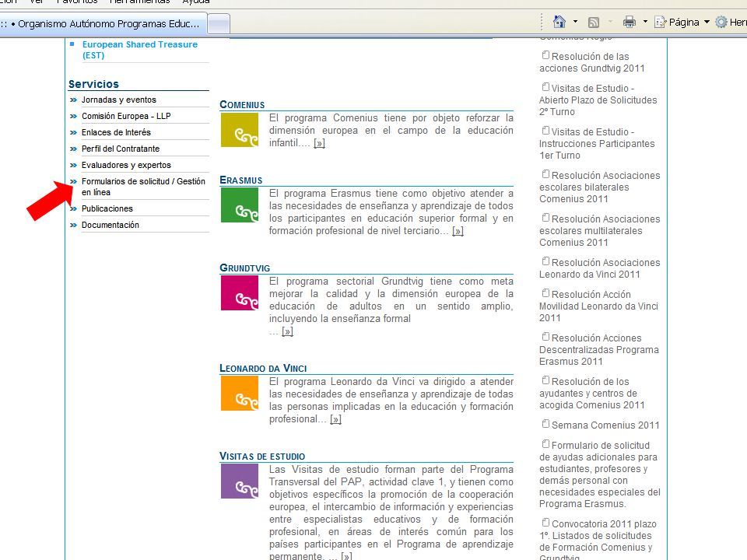
Task: Go to Evaluadores y expertos
Action: 126,165
